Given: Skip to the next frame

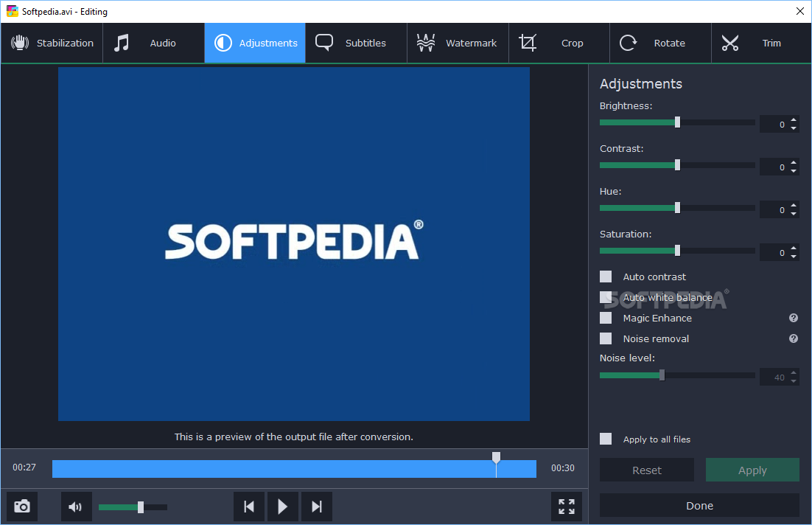Looking at the screenshot, I should (317, 507).
